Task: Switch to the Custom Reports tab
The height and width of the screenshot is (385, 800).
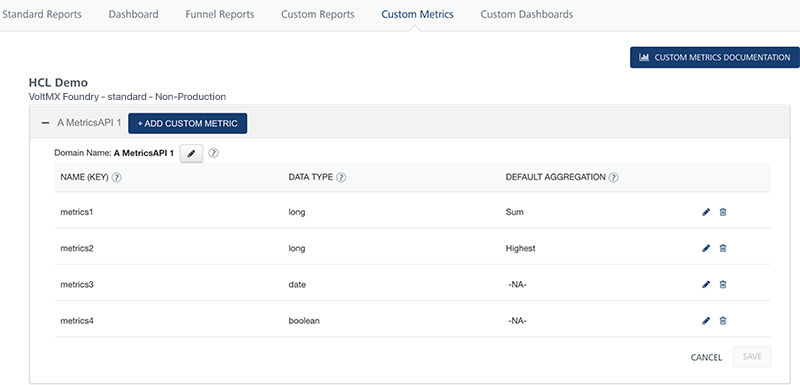Action: [x=318, y=14]
